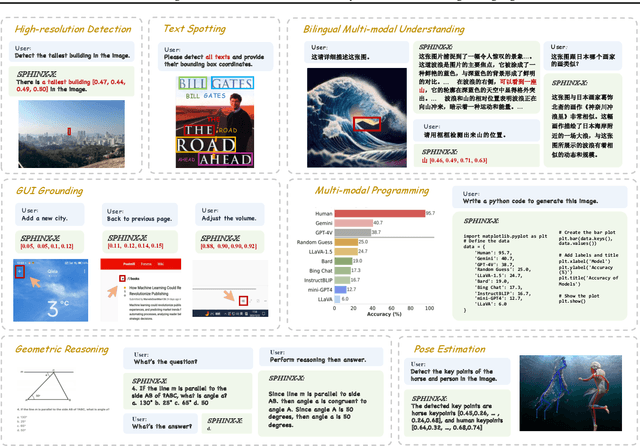Screen dimensions: 640x446
Task: Click the red bounding box in the wave painting
Action: point(367,125)
